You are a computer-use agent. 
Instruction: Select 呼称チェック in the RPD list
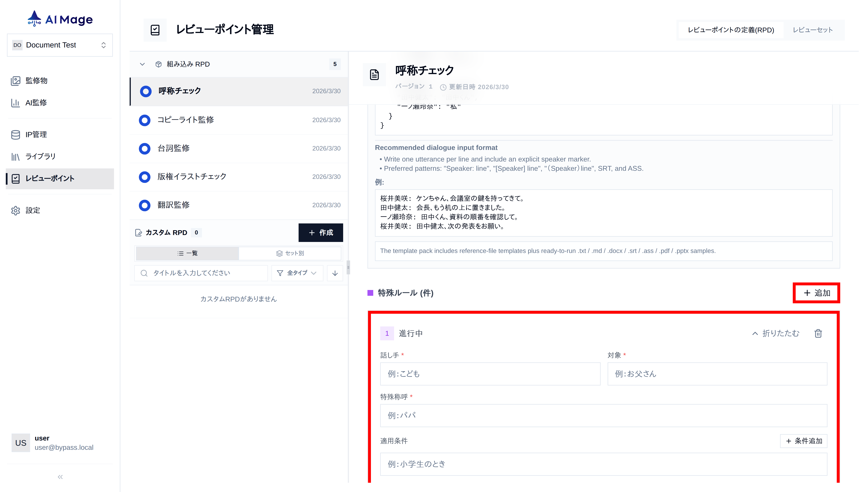click(x=239, y=91)
